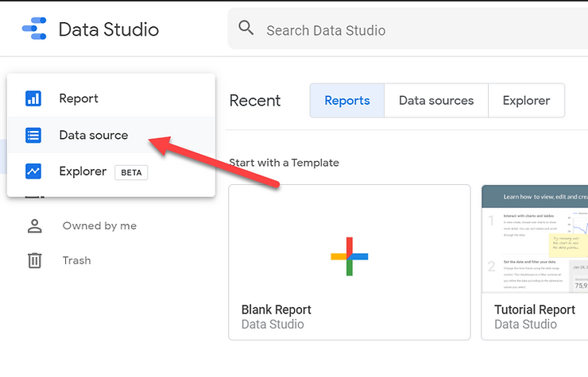Open Owned by me in sidebar
The image size is (588, 377).
pyautogui.click(x=99, y=226)
